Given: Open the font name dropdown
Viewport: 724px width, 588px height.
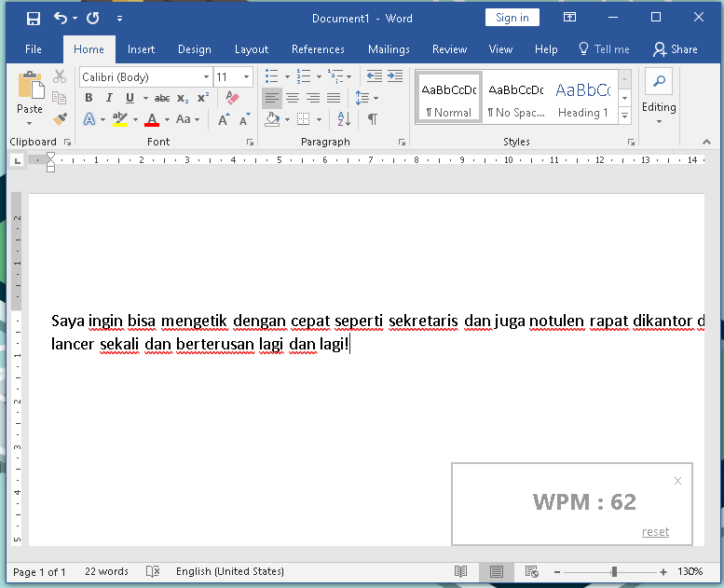Looking at the screenshot, I should click(206, 76).
